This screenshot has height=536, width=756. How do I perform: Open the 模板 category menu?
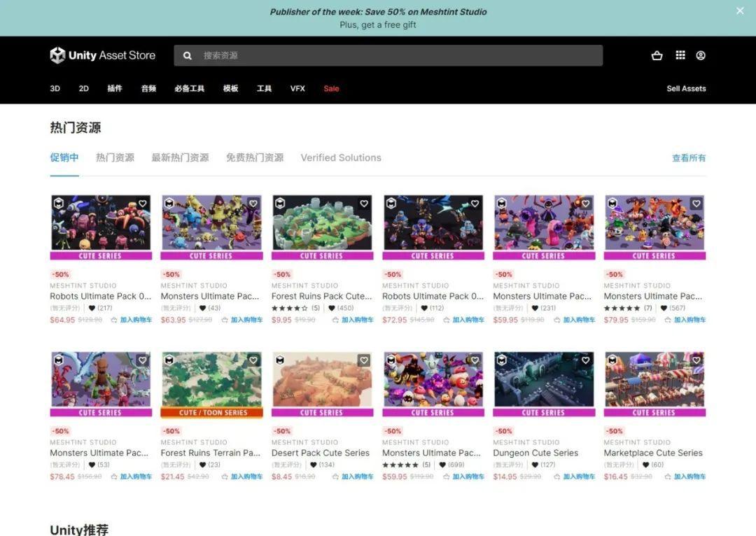230,89
